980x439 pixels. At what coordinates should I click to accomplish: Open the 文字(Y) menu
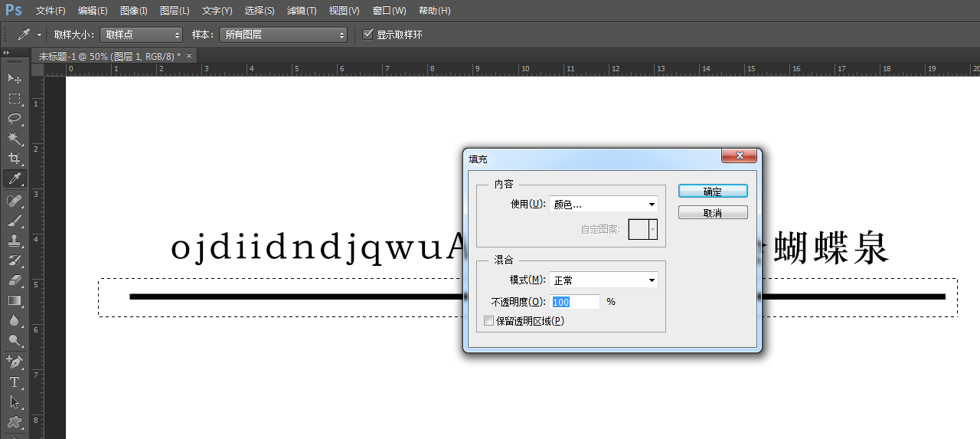(x=217, y=11)
